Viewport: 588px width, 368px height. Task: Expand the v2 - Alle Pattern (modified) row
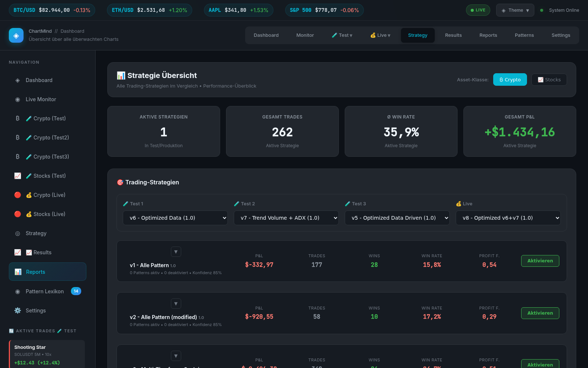pos(176,304)
